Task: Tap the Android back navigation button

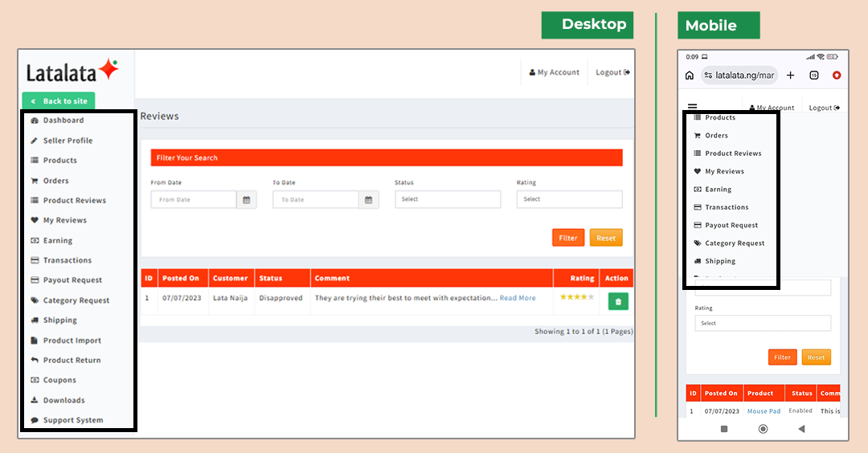Action: tap(801, 429)
